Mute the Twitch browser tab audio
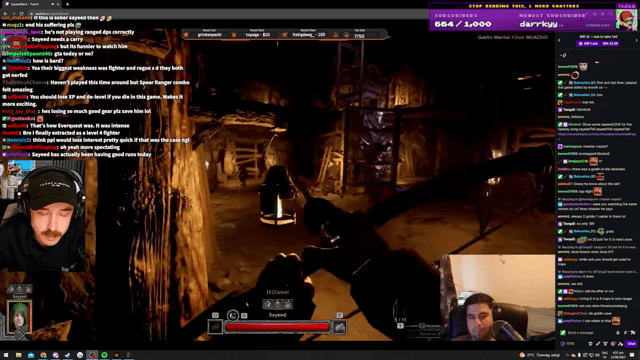 pos(52,4)
